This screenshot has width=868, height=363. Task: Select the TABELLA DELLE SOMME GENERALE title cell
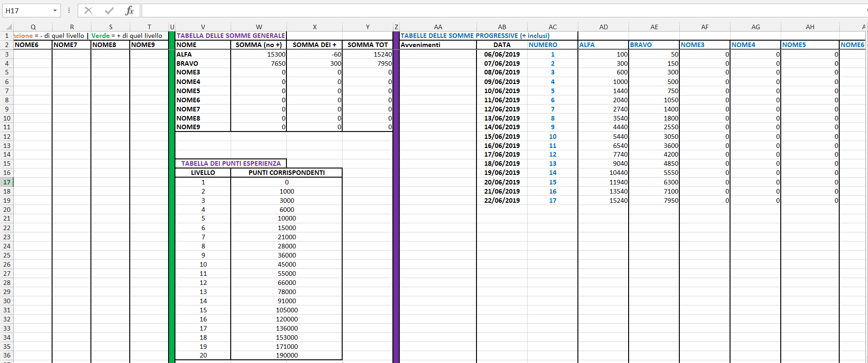tap(231, 36)
